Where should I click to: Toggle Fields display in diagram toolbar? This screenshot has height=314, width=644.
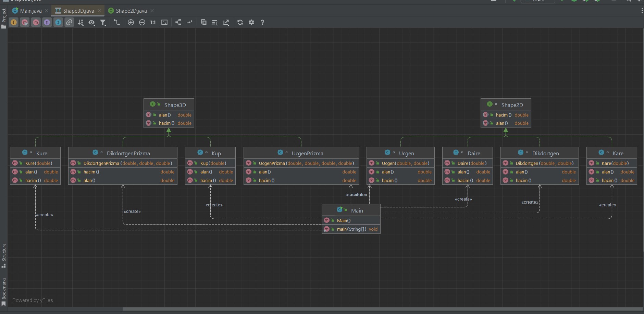(14, 22)
